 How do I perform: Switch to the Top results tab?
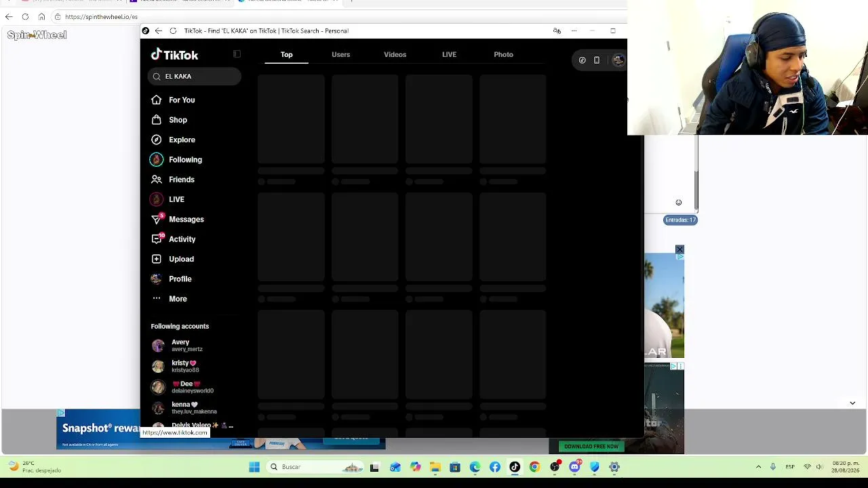pos(286,54)
